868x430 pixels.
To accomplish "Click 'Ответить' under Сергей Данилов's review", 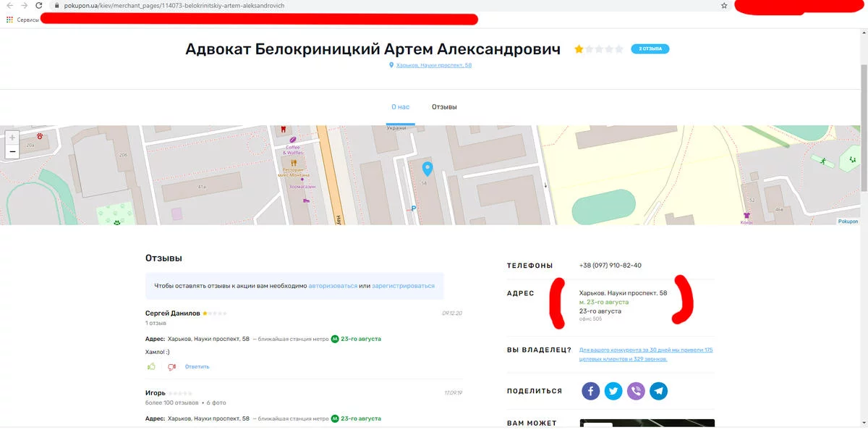I will 197,366.
